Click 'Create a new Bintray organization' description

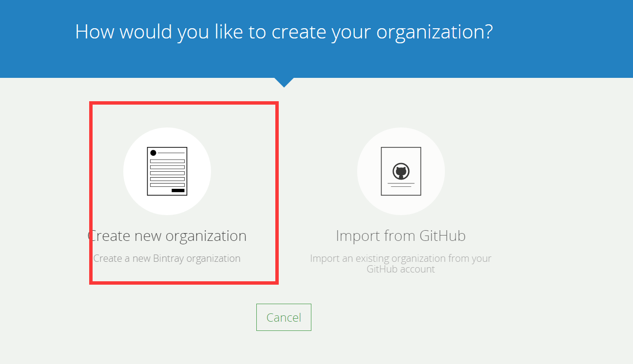167,258
